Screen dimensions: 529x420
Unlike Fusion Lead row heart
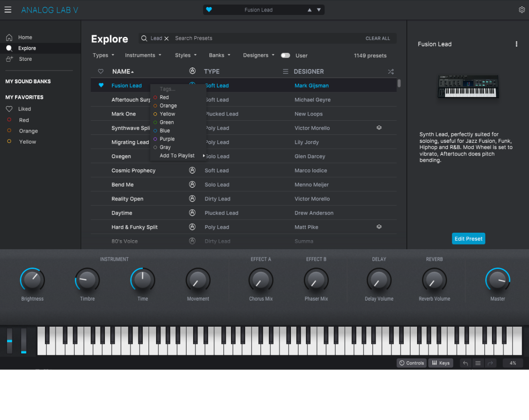coord(101,85)
